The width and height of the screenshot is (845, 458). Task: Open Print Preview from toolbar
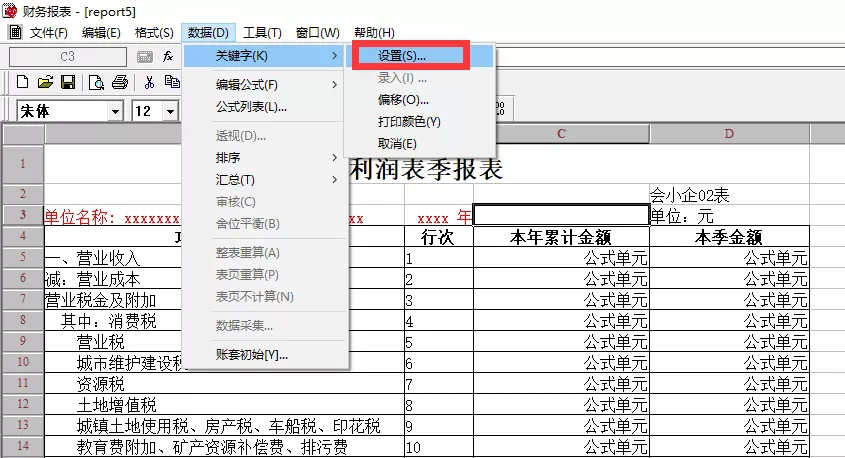(98, 83)
